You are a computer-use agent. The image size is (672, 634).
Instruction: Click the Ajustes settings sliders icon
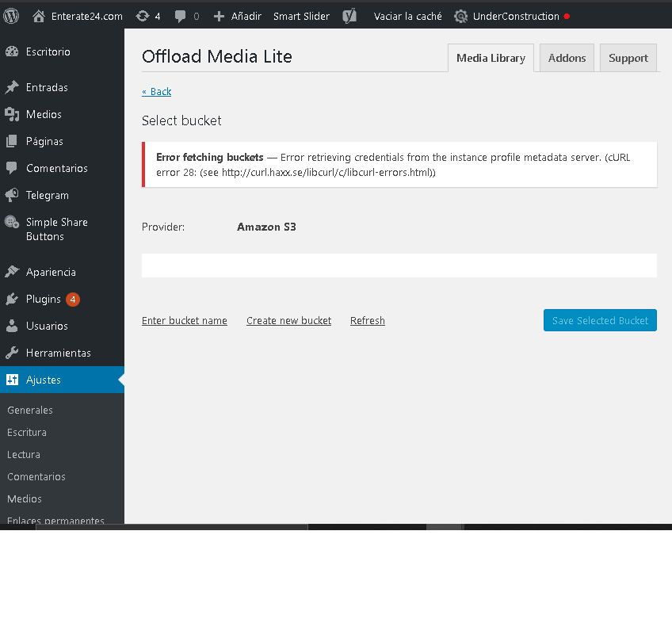(x=13, y=380)
